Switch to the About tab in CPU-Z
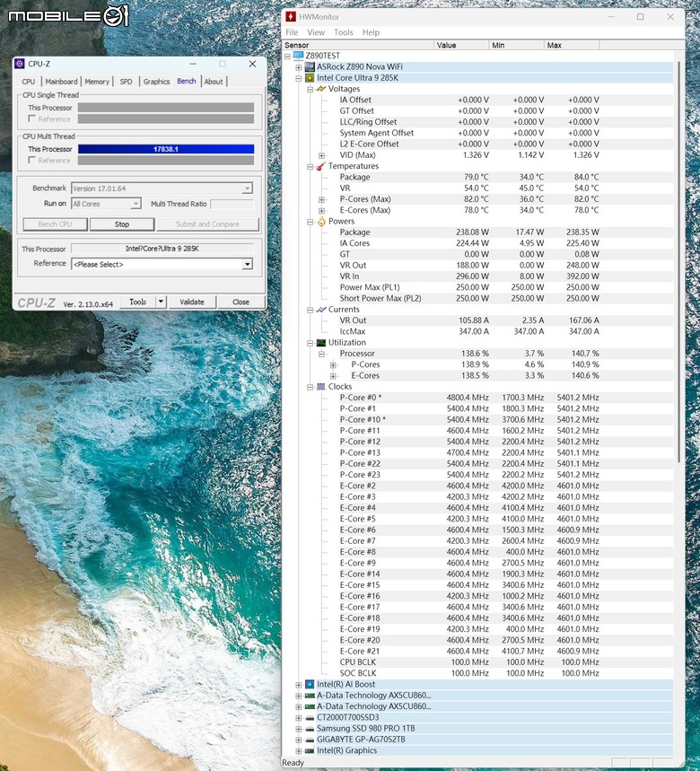This screenshot has width=700, height=771. pos(214,82)
